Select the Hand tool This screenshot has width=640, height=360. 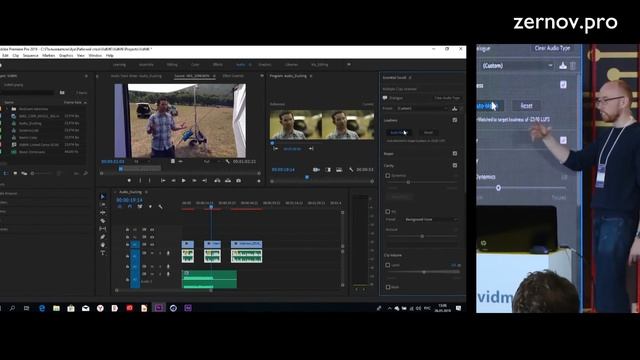click(102, 245)
